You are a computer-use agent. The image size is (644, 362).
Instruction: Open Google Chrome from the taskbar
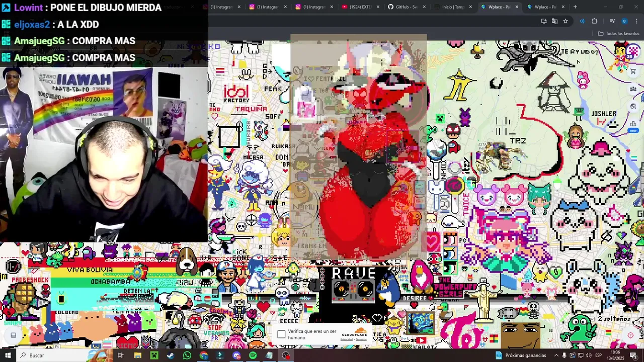204,355
